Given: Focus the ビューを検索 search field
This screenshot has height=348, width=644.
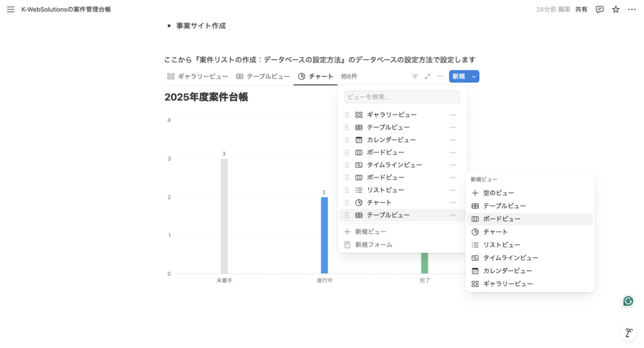Looking at the screenshot, I should click(x=402, y=97).
